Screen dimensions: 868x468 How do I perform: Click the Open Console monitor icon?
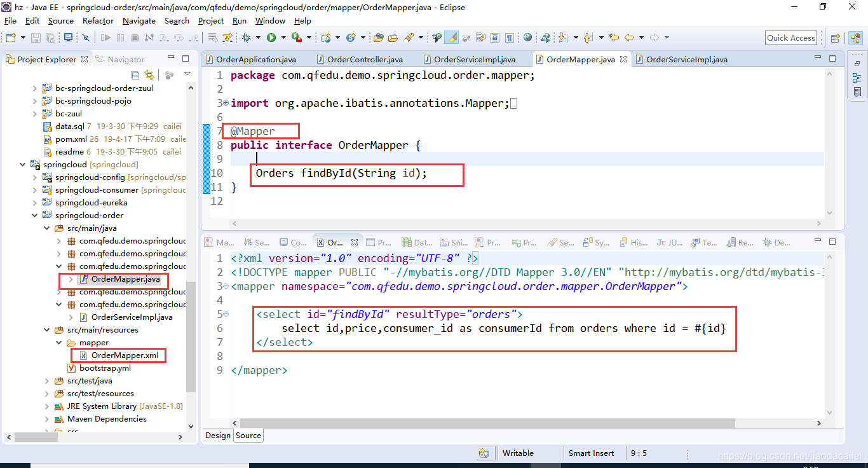click(x=68, y=38)
